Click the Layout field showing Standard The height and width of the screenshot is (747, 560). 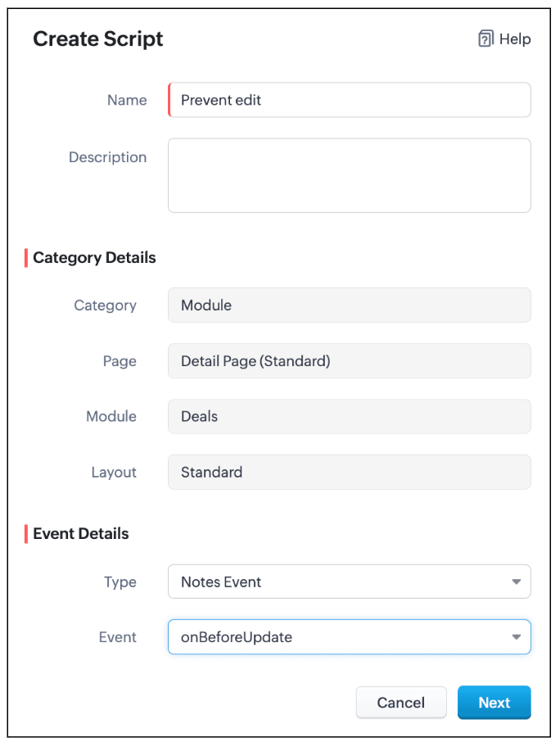click(350, 472)
